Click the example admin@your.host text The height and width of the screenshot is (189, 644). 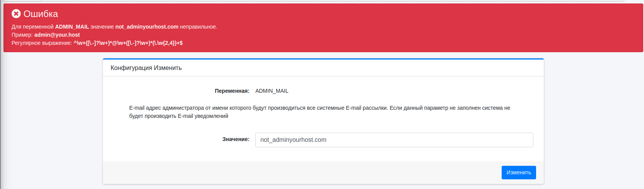point(57,35)
